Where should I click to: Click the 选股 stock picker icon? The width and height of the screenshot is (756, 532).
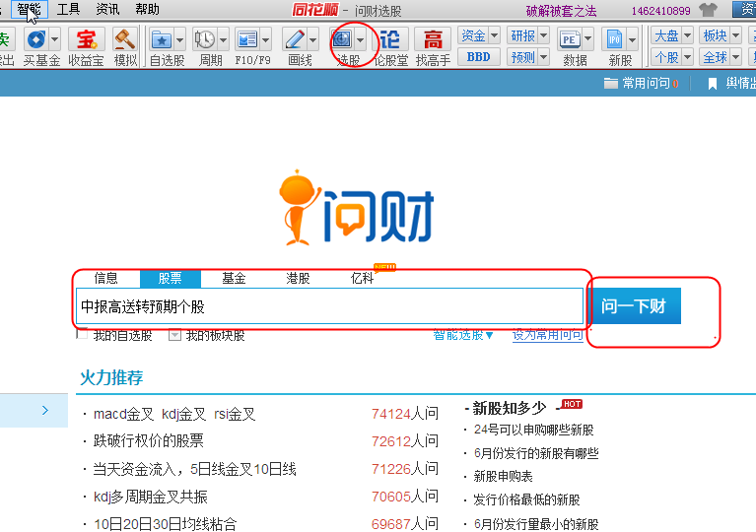pos(342,39)
